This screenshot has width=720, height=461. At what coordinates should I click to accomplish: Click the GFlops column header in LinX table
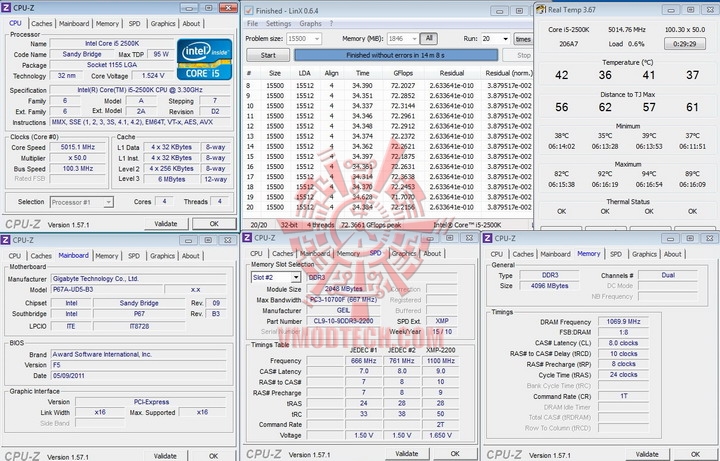pos(403,73)
